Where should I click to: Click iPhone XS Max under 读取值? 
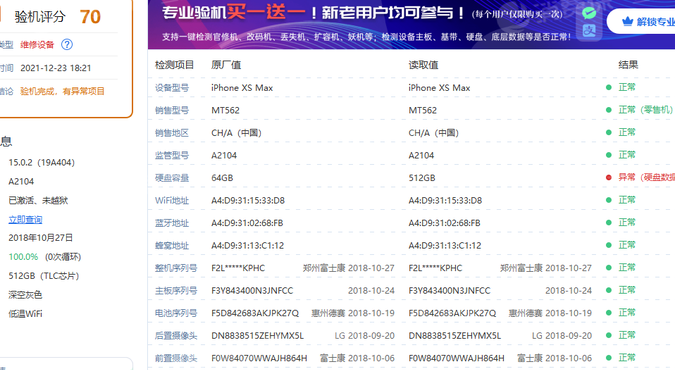(x=439, y=88)
